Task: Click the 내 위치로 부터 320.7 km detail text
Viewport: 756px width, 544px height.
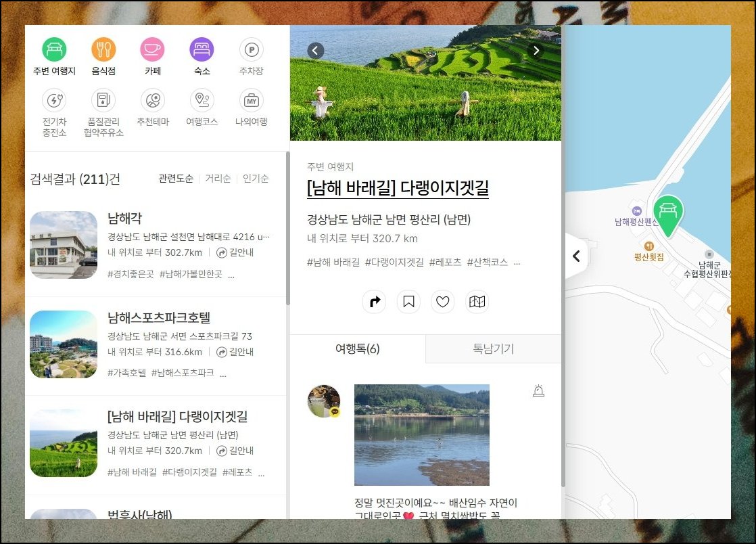Action: [362, 238]
